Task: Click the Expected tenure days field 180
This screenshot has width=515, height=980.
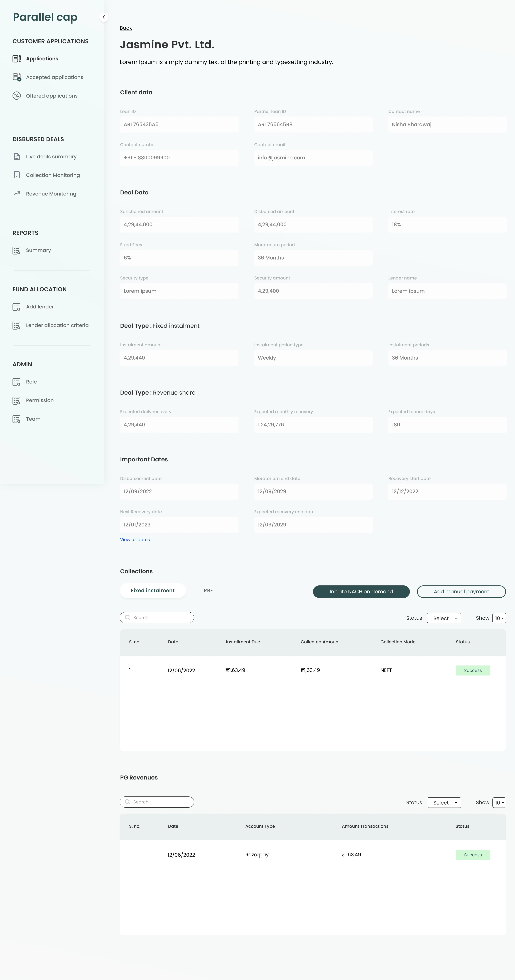Action: point(447,425)
